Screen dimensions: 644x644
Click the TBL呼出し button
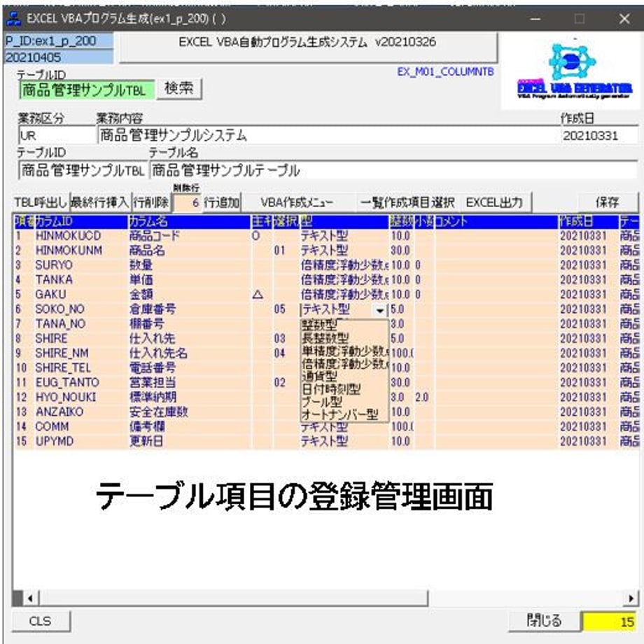pos(41,202)
